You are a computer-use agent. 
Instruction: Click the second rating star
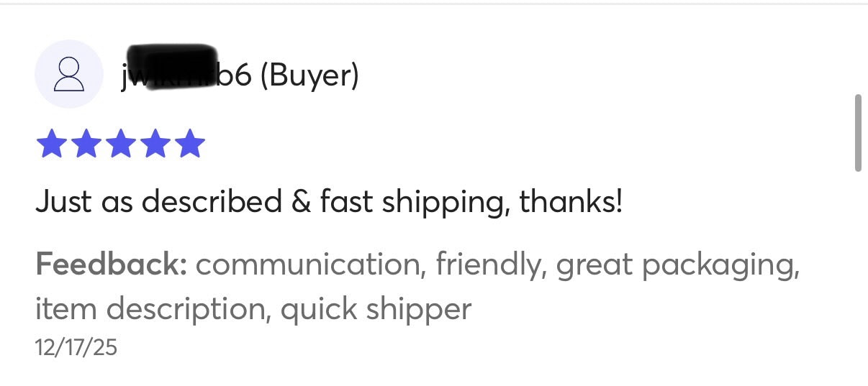tap(85, 144)
